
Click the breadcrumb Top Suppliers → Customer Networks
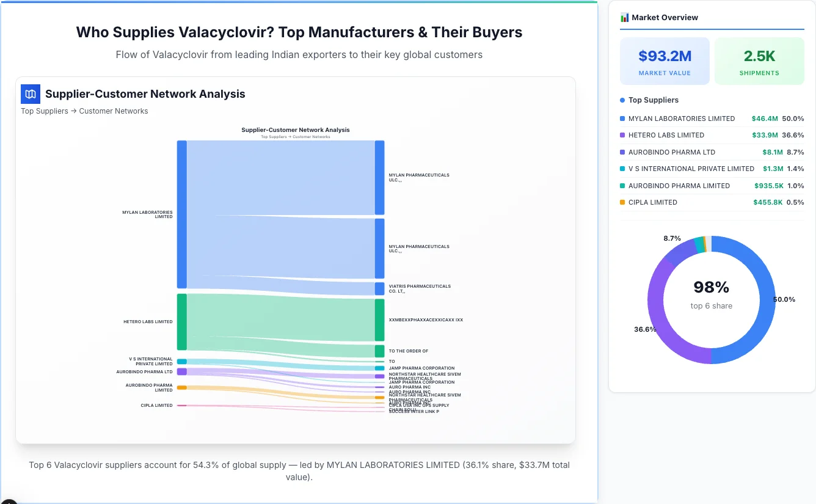(x=84, y=111)
